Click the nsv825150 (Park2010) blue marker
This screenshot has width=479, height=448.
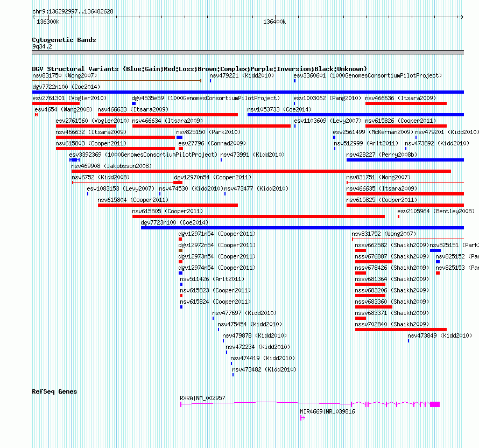click(x=179, y=137)
